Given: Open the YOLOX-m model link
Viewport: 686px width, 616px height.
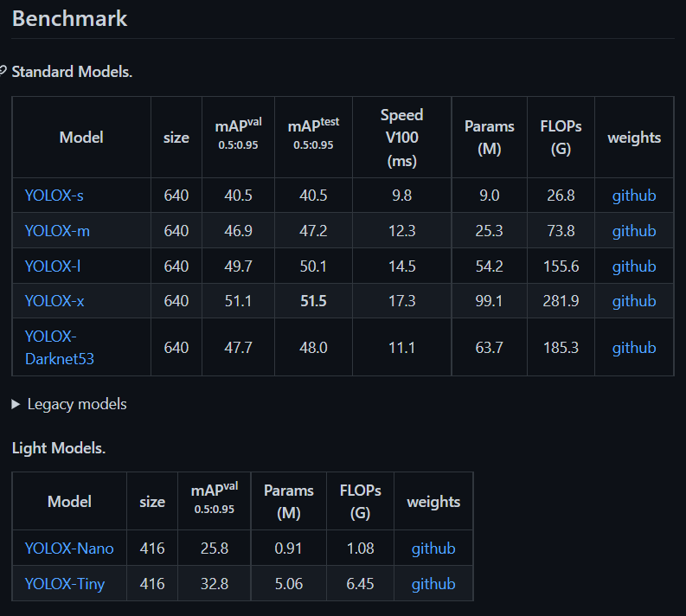Looking at the screenshot, I should (x=57, y=230).
